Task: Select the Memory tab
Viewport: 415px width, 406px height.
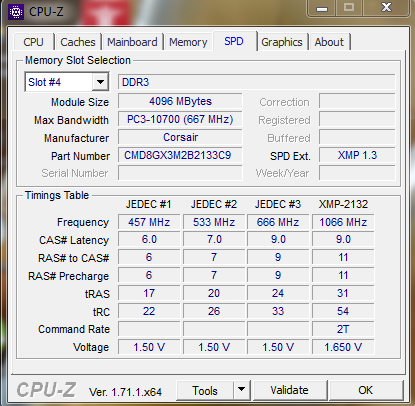Action: pyautogui.click(x=188, y=42)
